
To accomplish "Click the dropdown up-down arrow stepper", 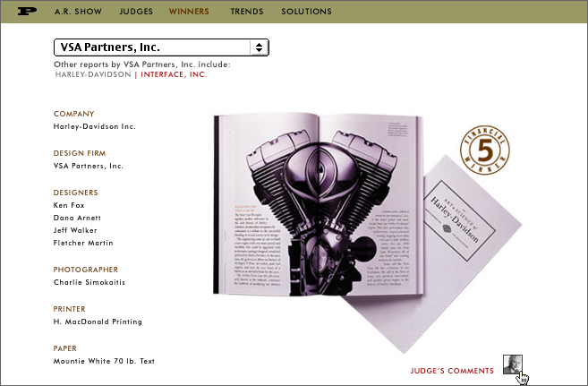I will 260,47.
